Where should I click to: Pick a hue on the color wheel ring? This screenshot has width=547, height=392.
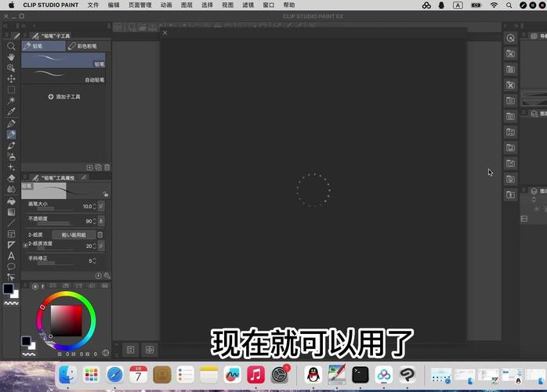pos(66,321)
